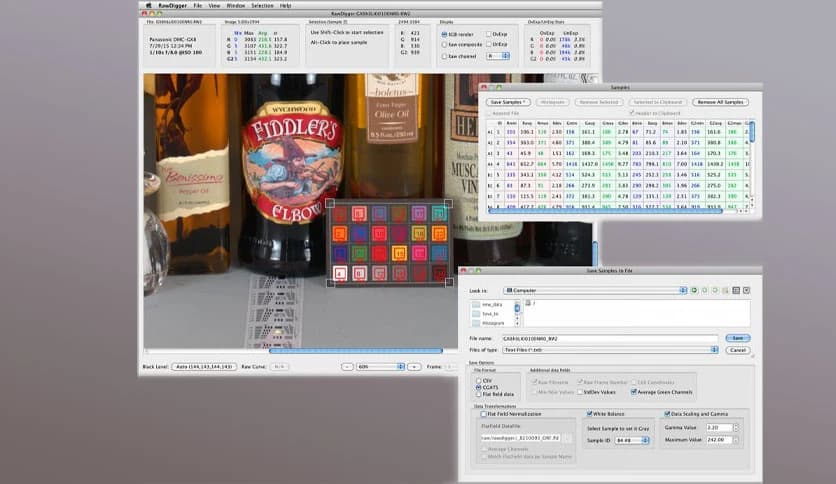The image size is (836, 484).
Task: Click the zoom out minus button
Action: 347,367
